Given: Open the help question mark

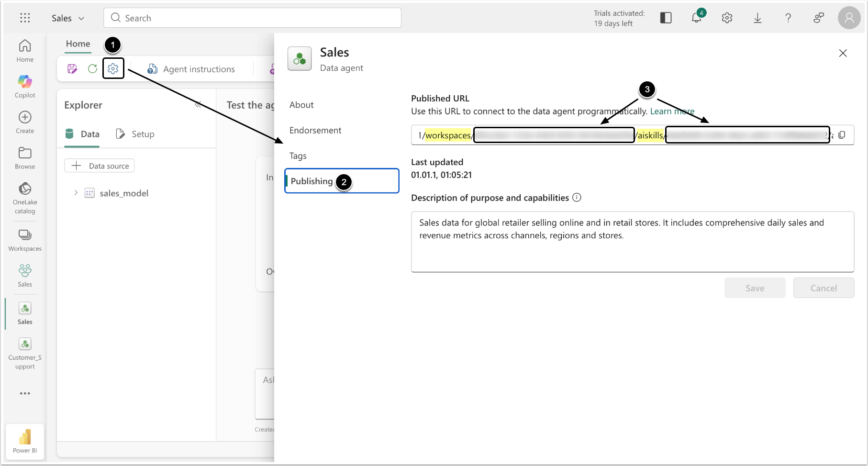Looking at the screenshot, I should (x=788, y=18).
